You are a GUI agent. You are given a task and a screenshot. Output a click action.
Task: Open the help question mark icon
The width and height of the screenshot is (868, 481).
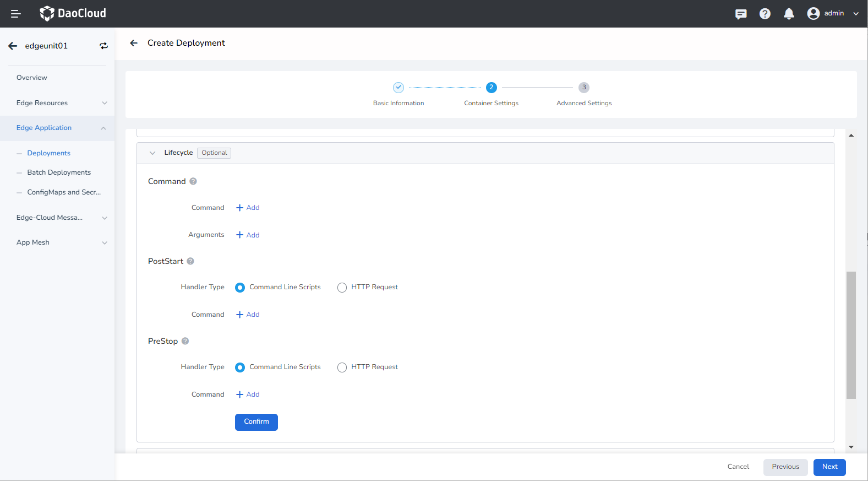point(765,14)
